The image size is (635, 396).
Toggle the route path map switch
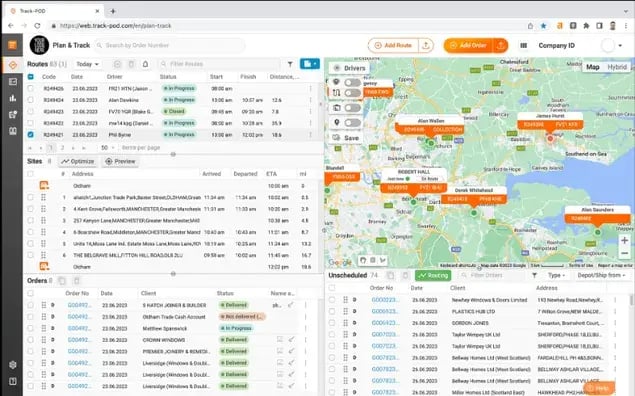pos(352,93)
